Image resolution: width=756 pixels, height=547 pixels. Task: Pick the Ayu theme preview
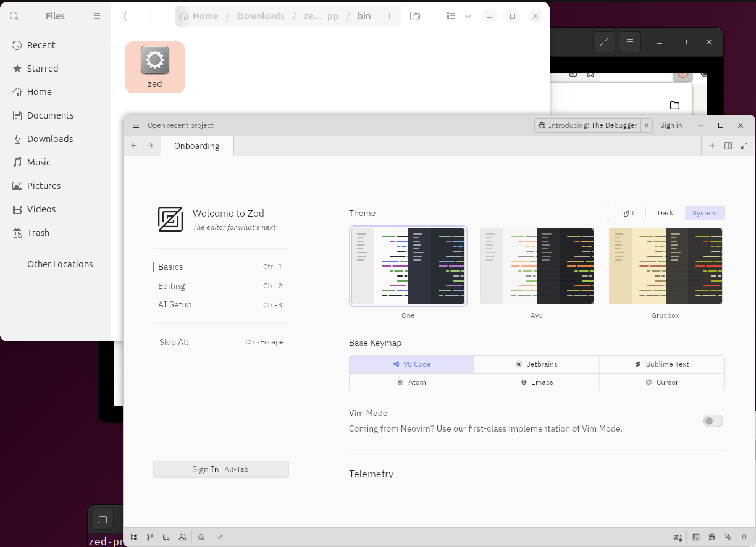pos(537,266)
